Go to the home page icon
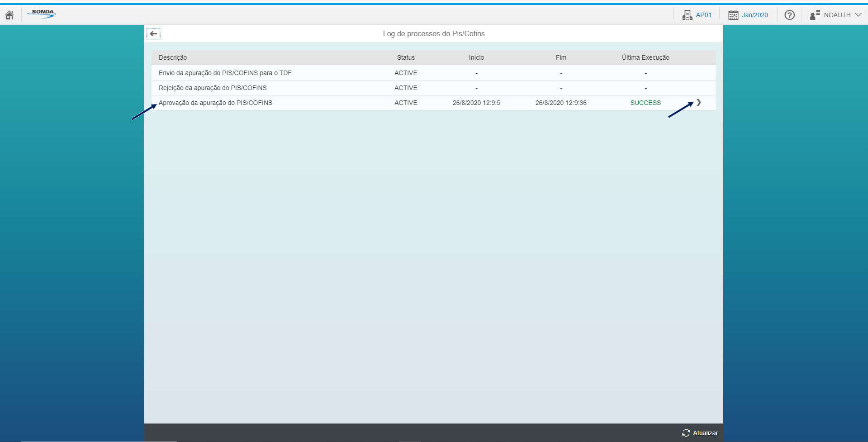This screenshot has width=868, height=442. (9, 15)
